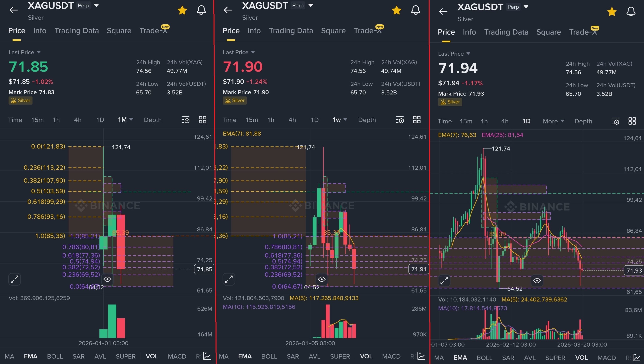Open the Depth view

[153, 120]
